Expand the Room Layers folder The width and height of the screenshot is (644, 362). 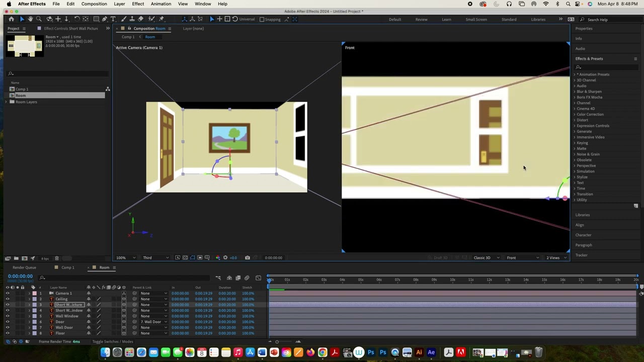6,102
